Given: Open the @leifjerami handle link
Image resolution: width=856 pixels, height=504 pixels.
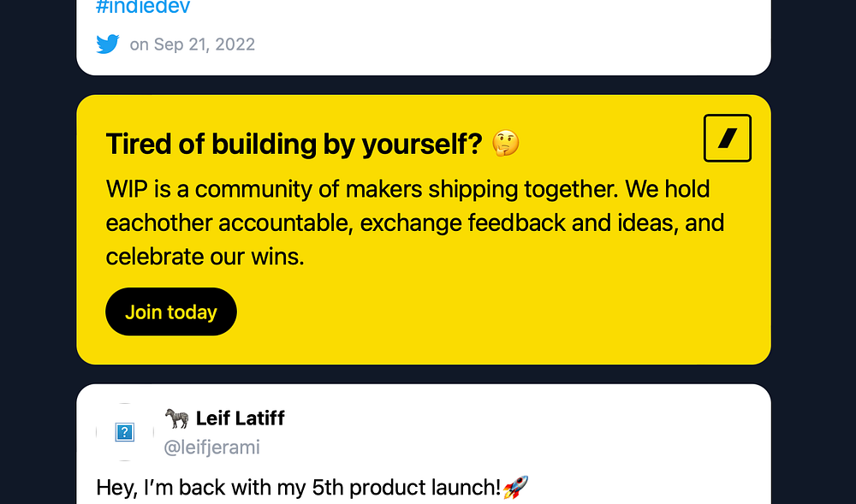Looking at the screenshot, I should 212,447.
